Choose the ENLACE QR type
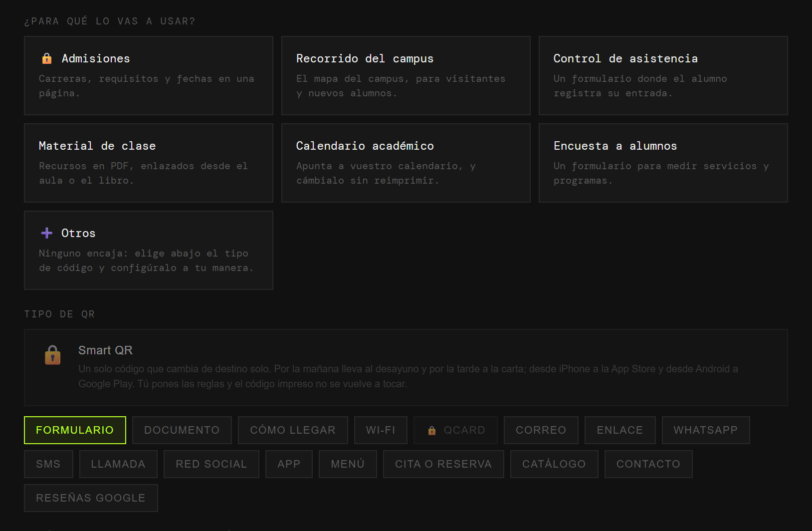812x531 pixels. [x=620, y=430]
